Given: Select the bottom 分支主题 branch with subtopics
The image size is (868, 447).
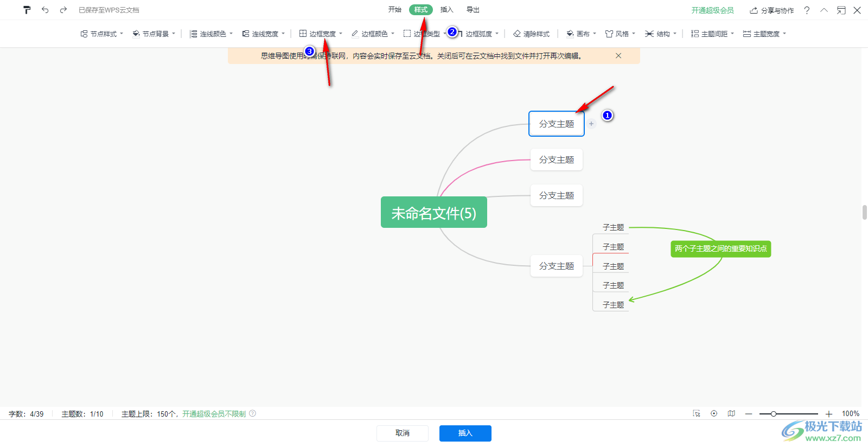Looking at the screenshot, I should point(557,266).
